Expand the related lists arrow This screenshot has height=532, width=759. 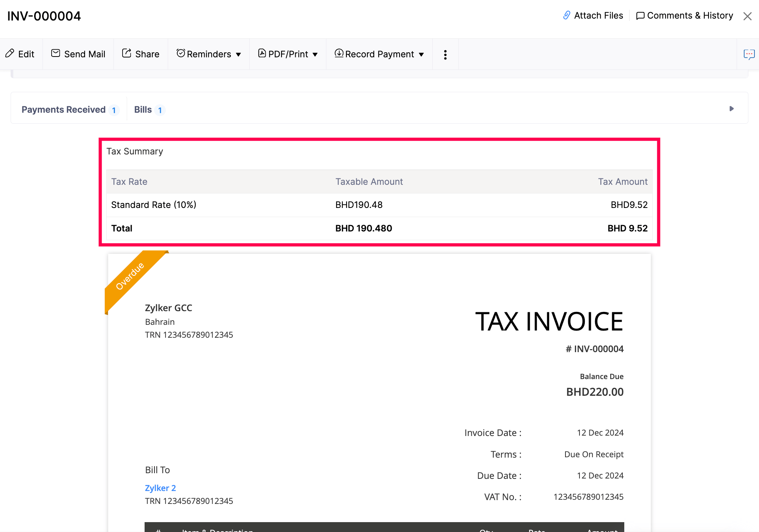[731, 109]
